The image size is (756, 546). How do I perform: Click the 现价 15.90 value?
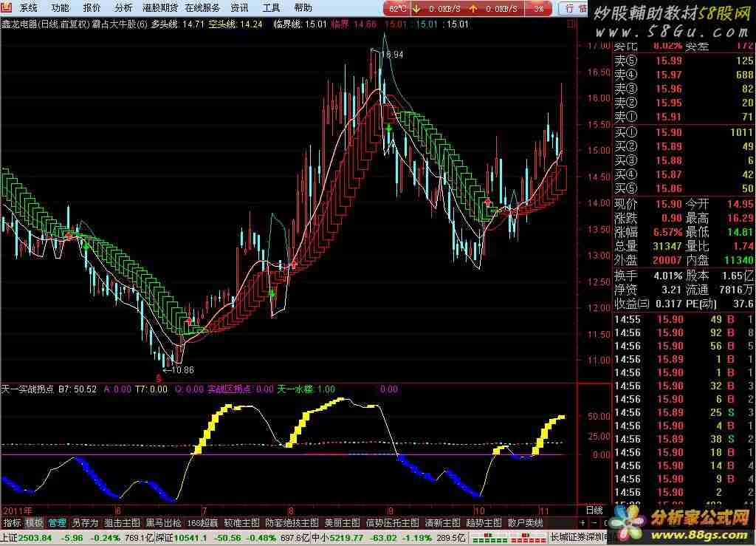669,204
